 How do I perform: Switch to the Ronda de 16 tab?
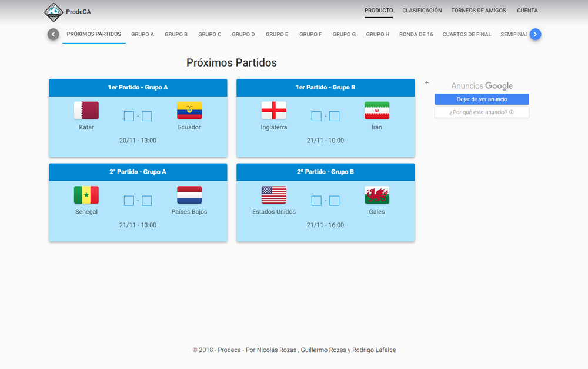tap(416, 35)
